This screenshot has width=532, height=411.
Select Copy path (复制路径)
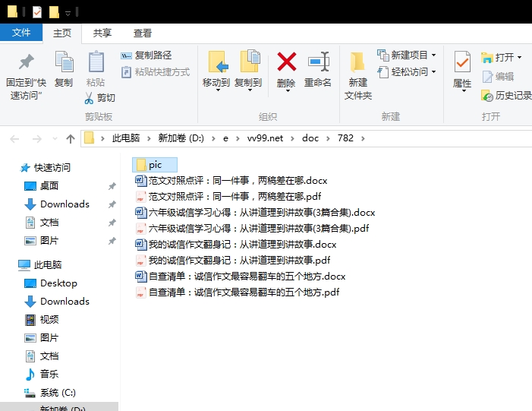pos(146,55)
